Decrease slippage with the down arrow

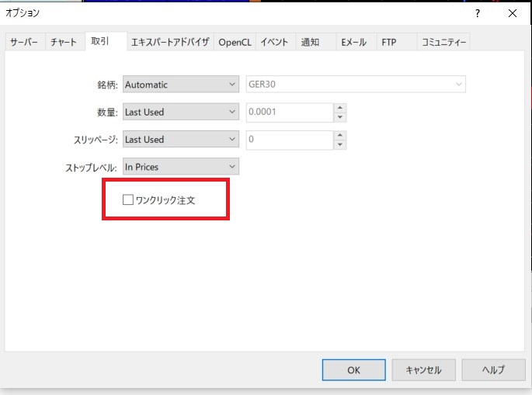click(x=340, y=144)
